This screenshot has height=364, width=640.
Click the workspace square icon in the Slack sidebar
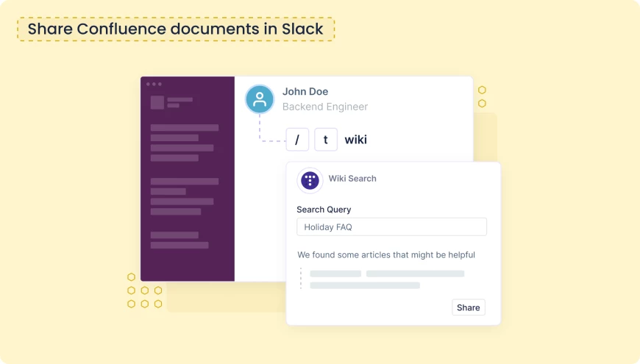point(157,102)
